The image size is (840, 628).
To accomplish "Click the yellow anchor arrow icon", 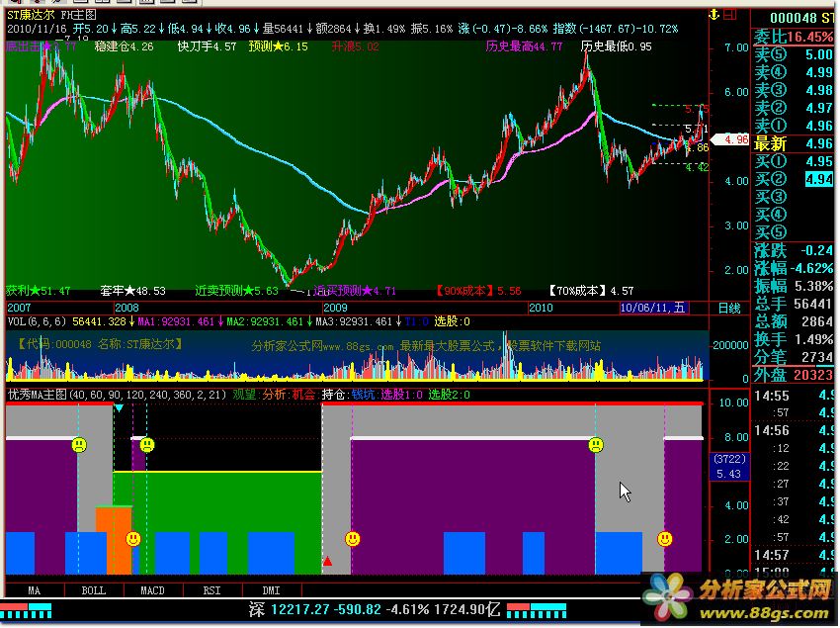I will pos(714,15).
